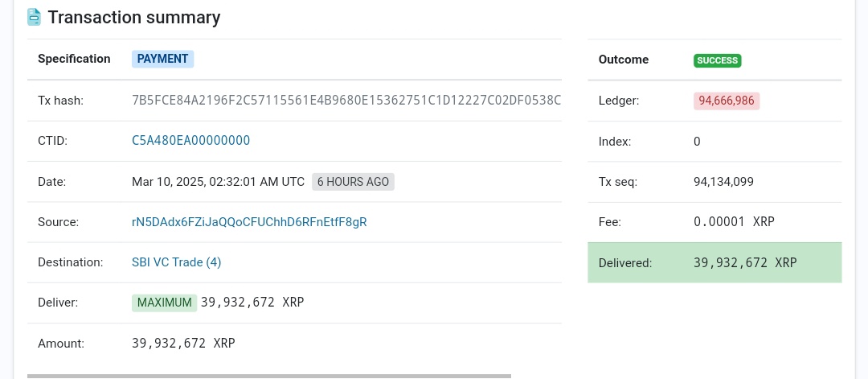868x379 pixels.
Task: Click the 6 HOURS AGO badge
Action: click(353, 182)
